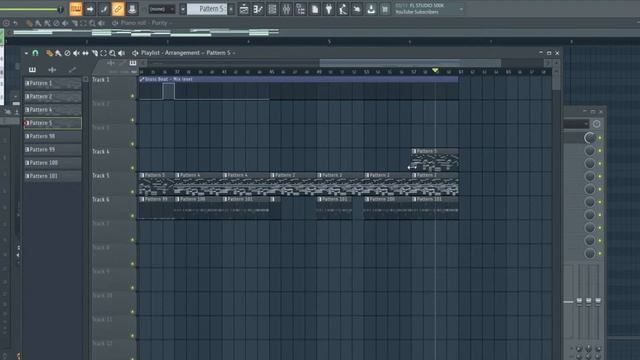Adjust the first mixer fader handle

579,301
